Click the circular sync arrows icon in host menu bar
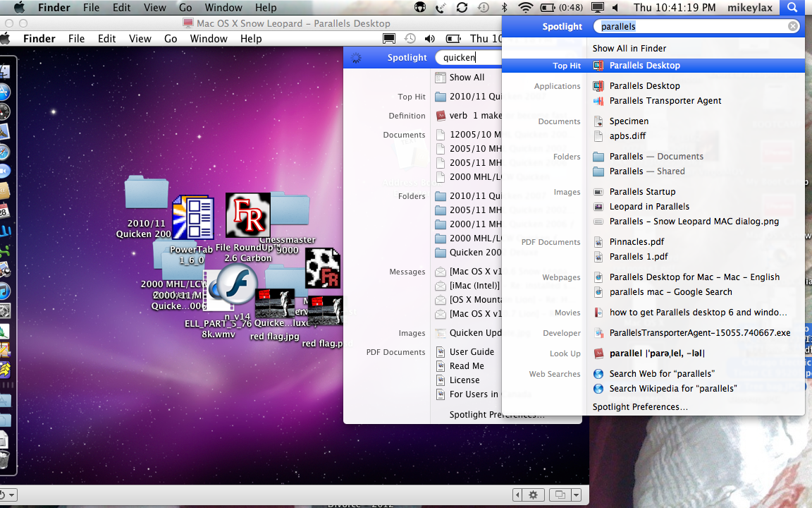The width and height of the screenshot is (812, 508). coord(462,7)
